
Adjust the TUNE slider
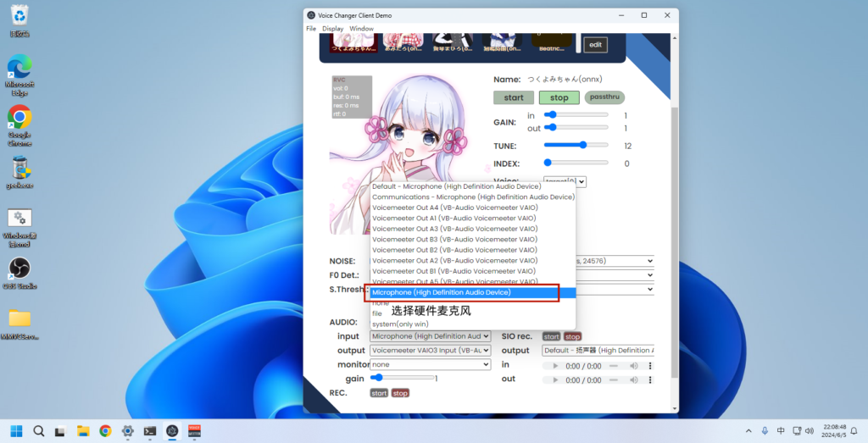576,145
